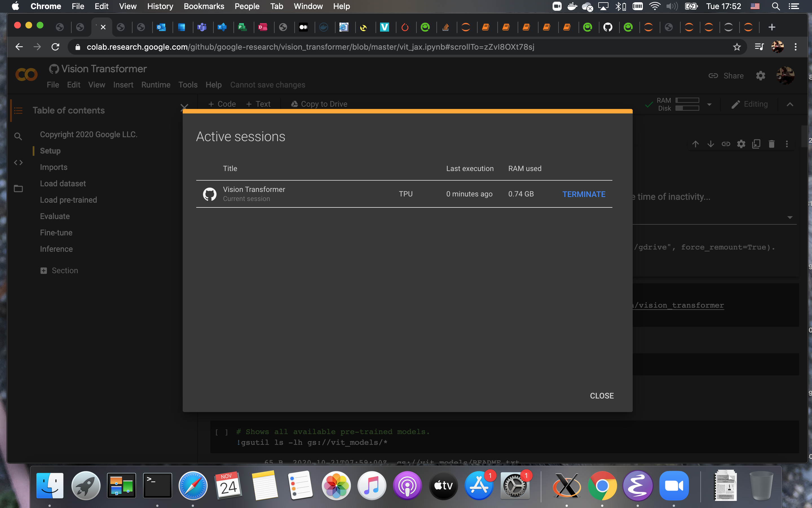Open Colab account avatar

pyautogui.click(x=785, y=75)
